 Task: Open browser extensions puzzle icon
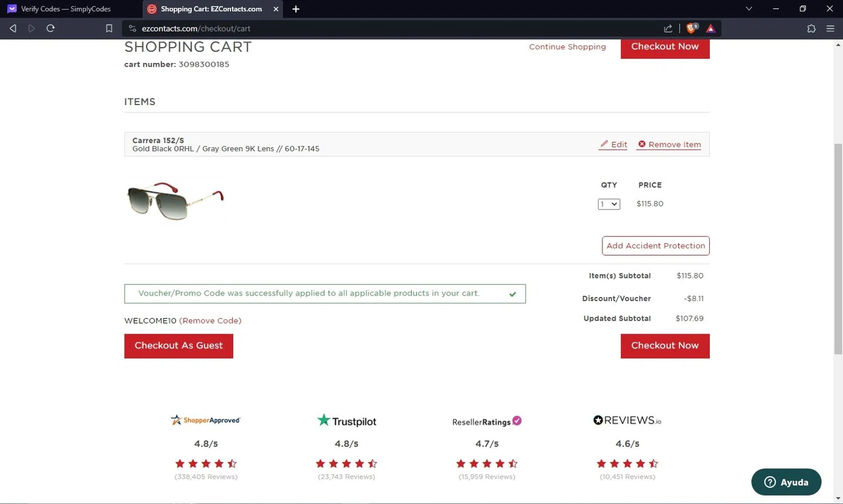(x=811, y=28)
